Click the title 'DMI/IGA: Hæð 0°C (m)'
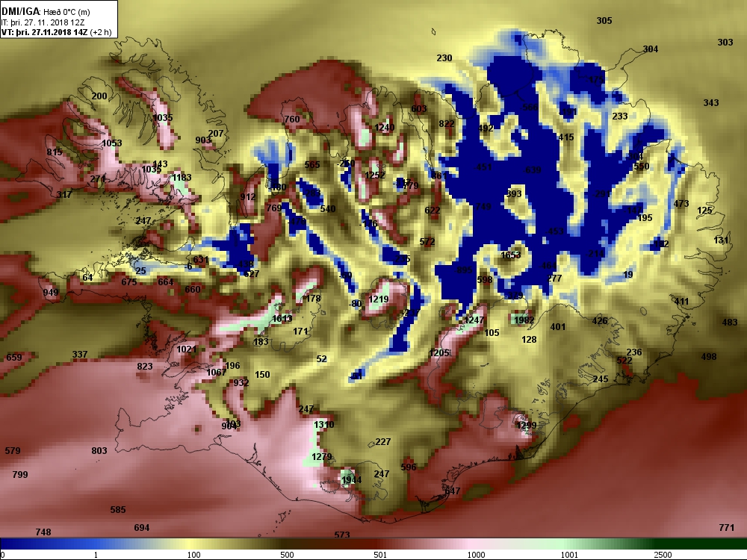The image size is (747, 560). pyautogui.click(x=46, y=12)
